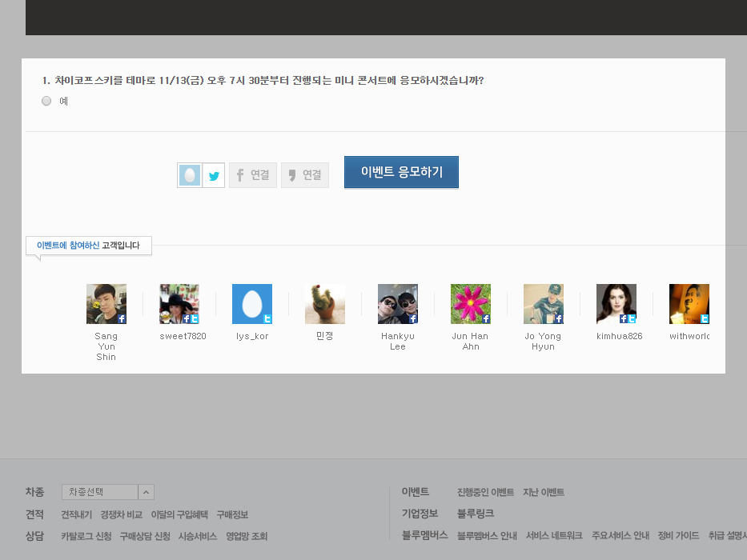
Task: Open Hankyu Lee's profile picture
Action: (398, 304)
